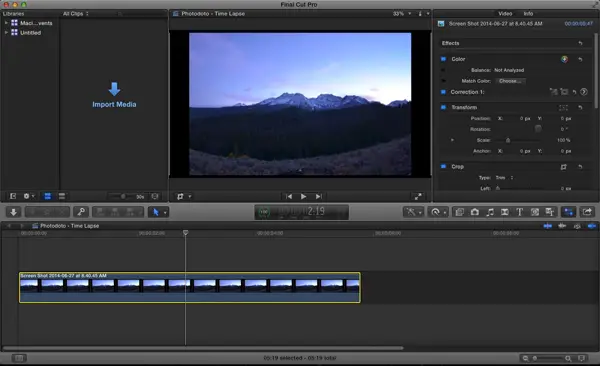The image size is (600, 366).
Task: Reset the Color section
Action: point(580,59)
